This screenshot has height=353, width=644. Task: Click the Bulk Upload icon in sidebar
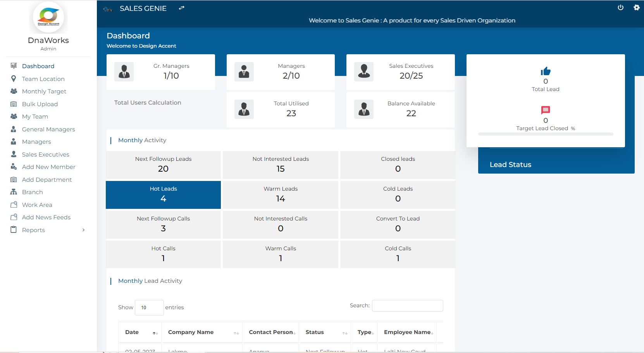click(x=14, y=104)
